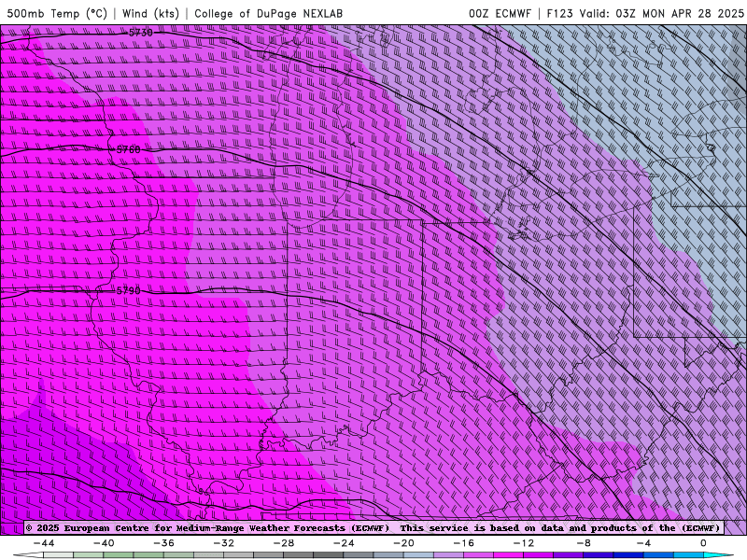Click the '00Z ECMWF' model run label
Viewport: 747px width, 560px height.
[500, 13]
